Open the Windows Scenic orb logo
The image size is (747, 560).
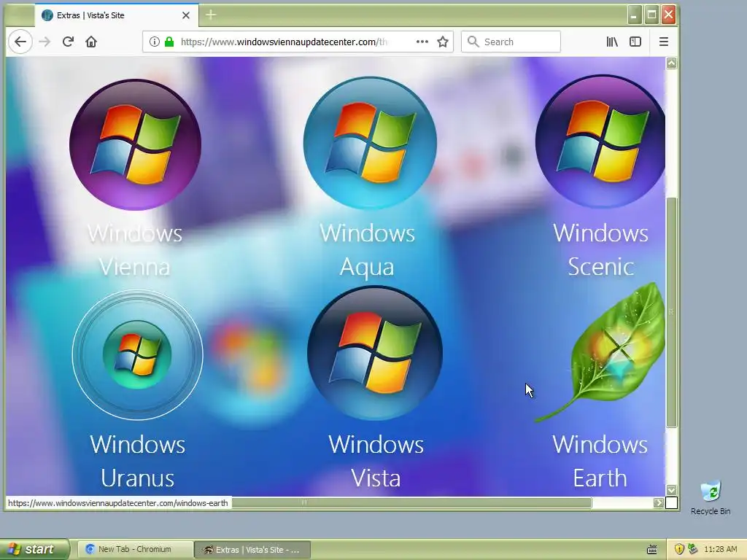point(600,141)
